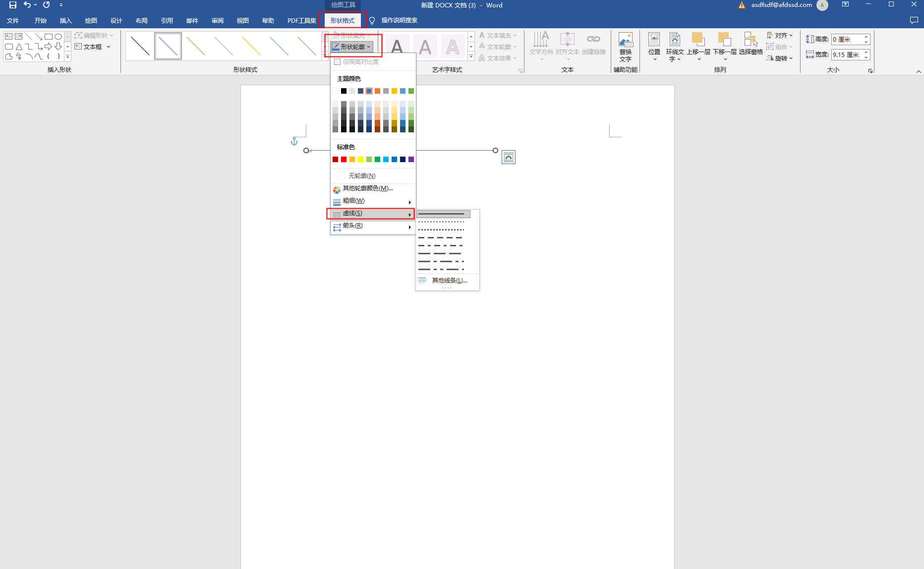Click the Save icon in title bar
Screen dimensions: 924x569
[13, 5]
